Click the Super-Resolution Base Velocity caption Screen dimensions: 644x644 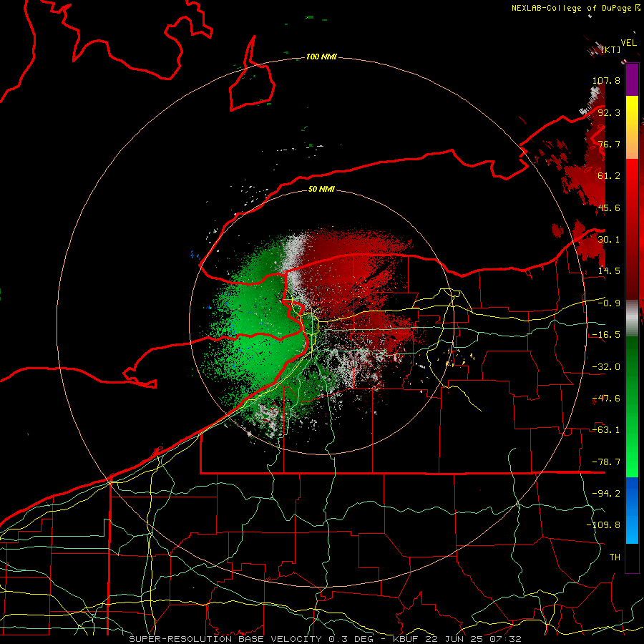(326, 639)
